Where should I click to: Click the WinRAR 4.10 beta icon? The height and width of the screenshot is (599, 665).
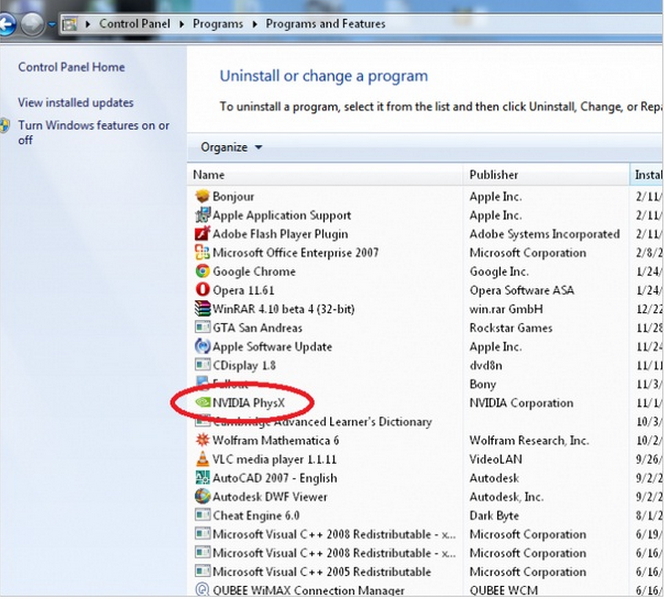point(202,309)
